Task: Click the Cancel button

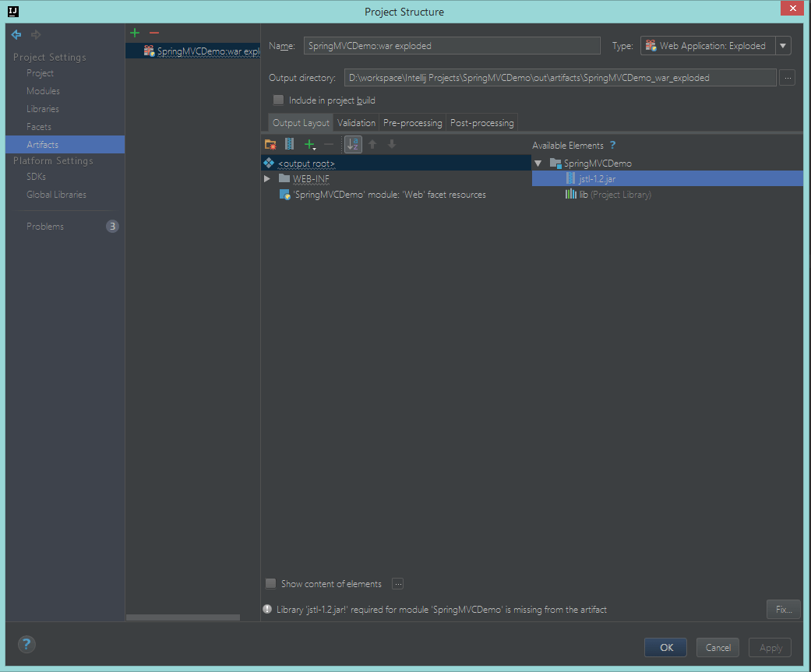Action: (718, 648)
